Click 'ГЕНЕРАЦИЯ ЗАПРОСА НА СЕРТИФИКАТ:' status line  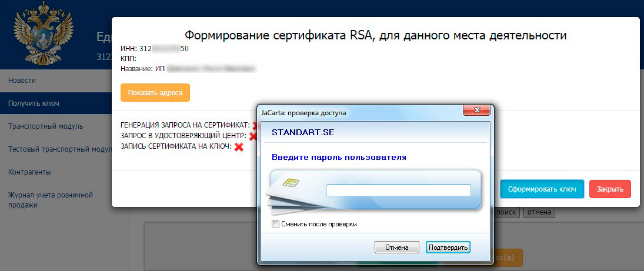coord(185,125)
